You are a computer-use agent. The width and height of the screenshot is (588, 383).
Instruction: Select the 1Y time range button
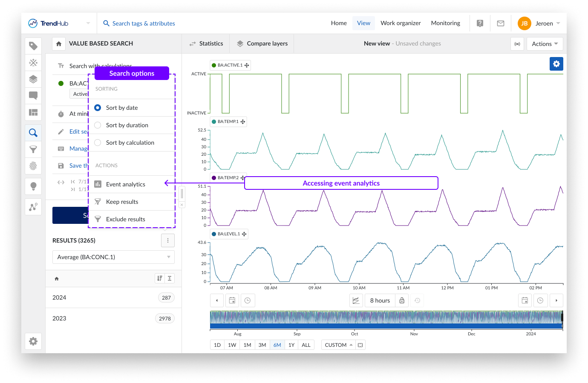pos(291,345)
